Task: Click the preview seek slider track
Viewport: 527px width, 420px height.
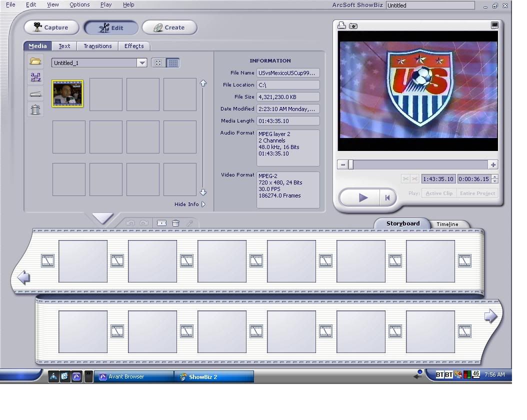Action: click(420, 164)
